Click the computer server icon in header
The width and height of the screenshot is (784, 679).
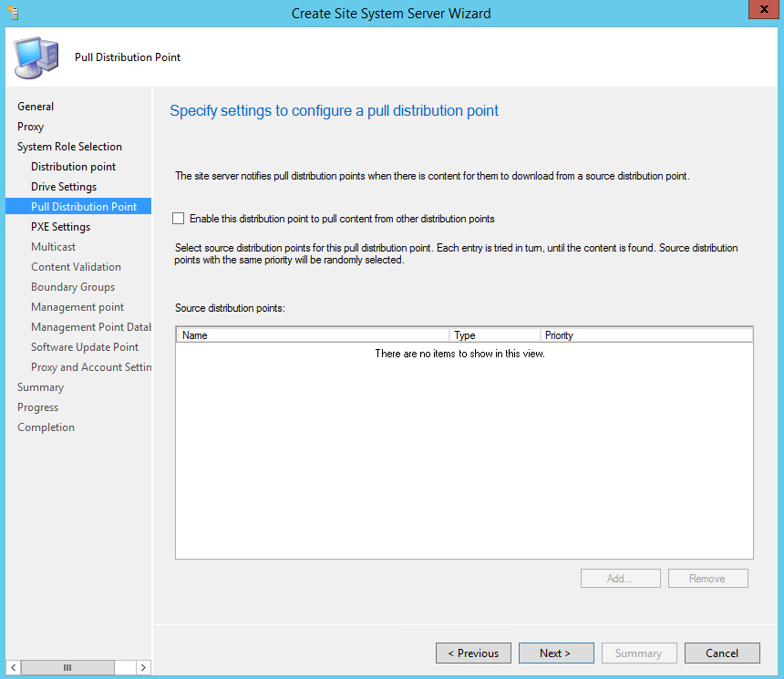click(36, 57)
